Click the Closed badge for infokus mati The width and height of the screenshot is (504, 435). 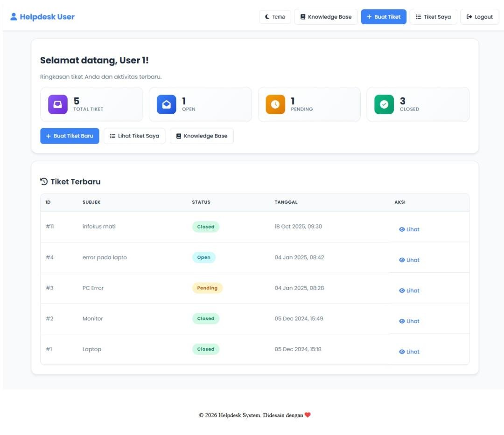206,227
